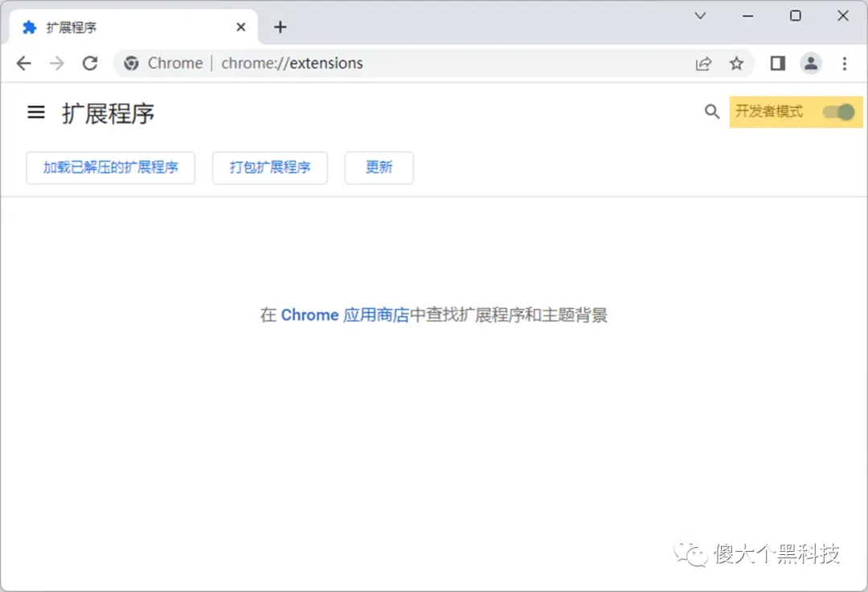Open the user profile avatar
The height and width of the screenshot is (592, 868).
click(x=811, y=64)
